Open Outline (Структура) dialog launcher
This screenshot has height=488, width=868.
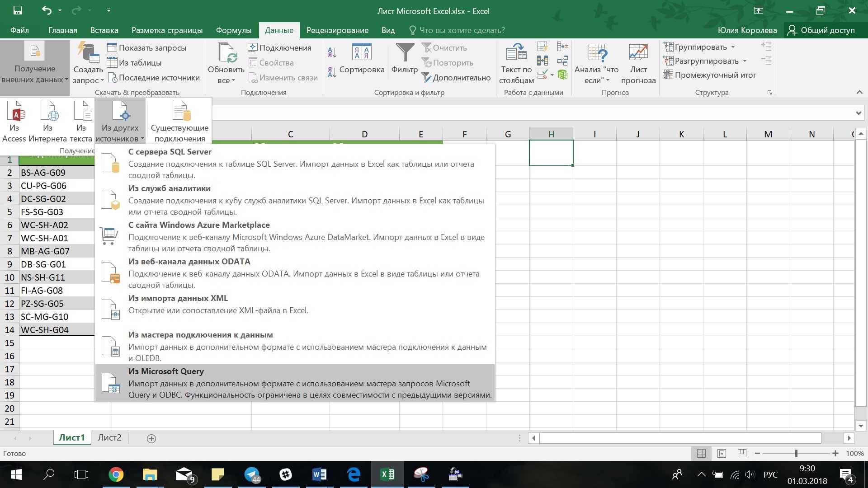(769, 93)
